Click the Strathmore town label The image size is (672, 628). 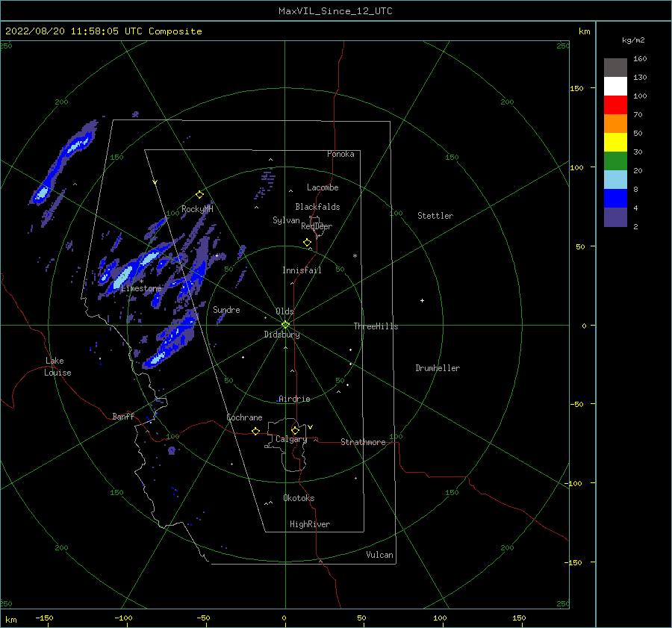tap(363, 442)
